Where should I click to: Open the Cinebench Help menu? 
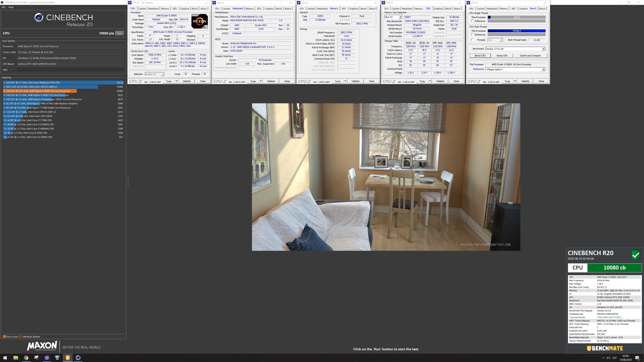click(x=11, y=7)
